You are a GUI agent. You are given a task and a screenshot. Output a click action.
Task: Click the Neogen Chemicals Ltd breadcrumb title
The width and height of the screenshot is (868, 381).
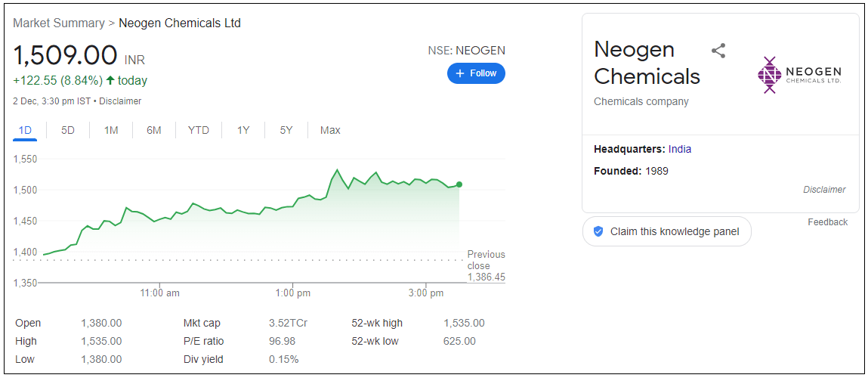180,23
